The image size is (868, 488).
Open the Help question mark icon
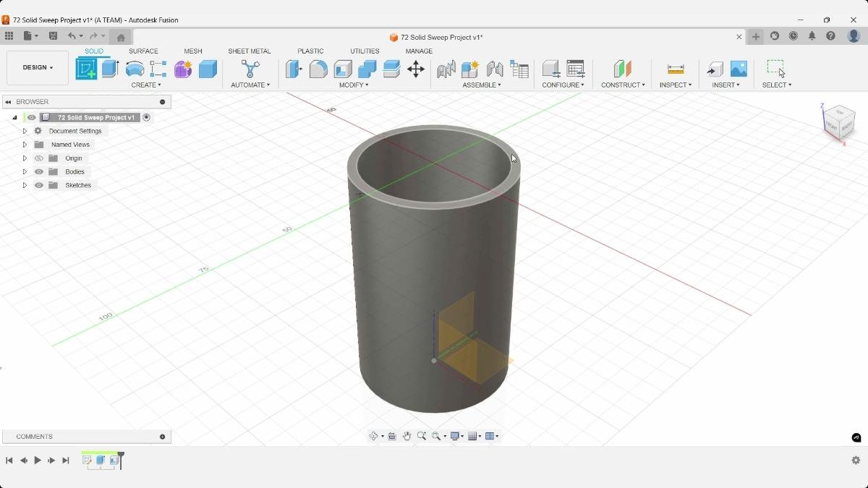point(830,36)
